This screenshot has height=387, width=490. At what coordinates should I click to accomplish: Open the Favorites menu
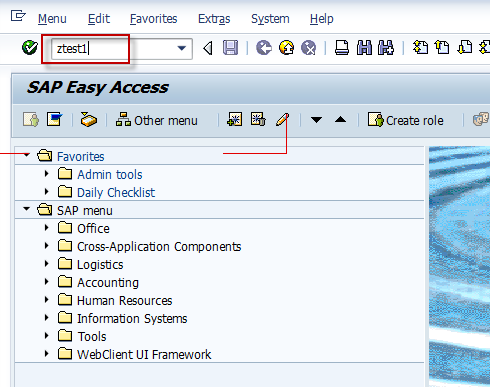click(x=153, y=19)
